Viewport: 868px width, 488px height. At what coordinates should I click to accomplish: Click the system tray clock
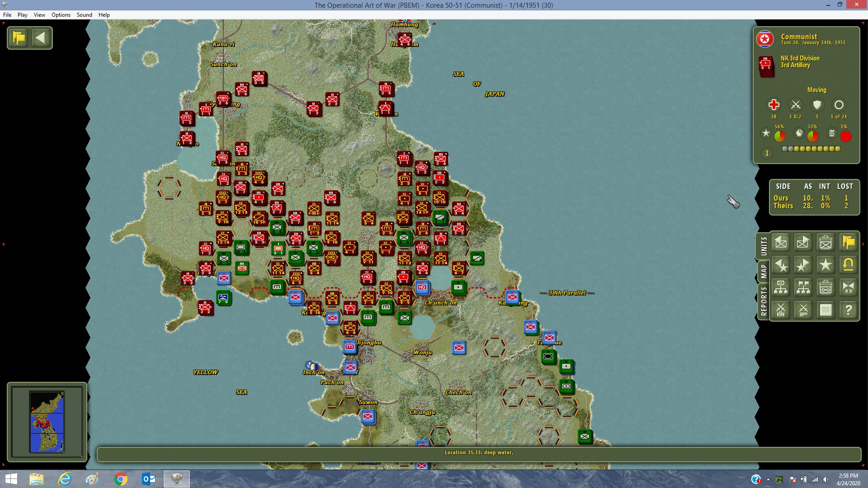click(848, 479)
